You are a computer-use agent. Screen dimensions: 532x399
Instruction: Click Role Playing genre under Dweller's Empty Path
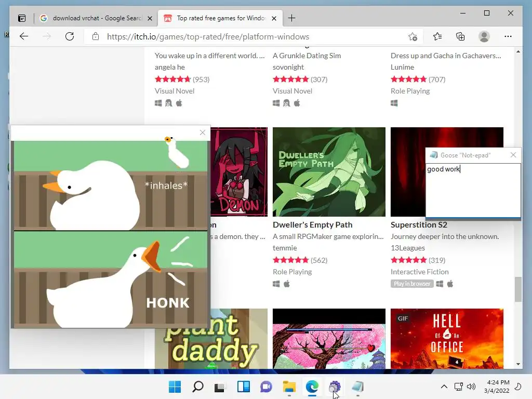(292, 272)
